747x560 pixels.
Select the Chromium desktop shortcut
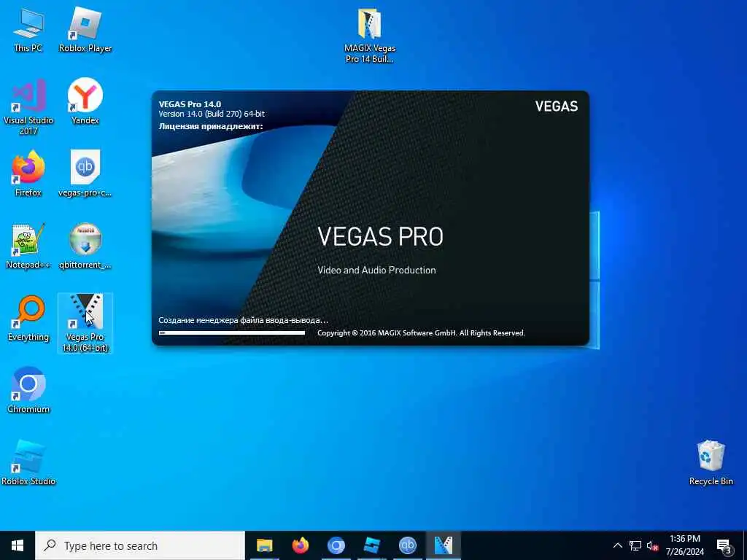coord(28,391)
